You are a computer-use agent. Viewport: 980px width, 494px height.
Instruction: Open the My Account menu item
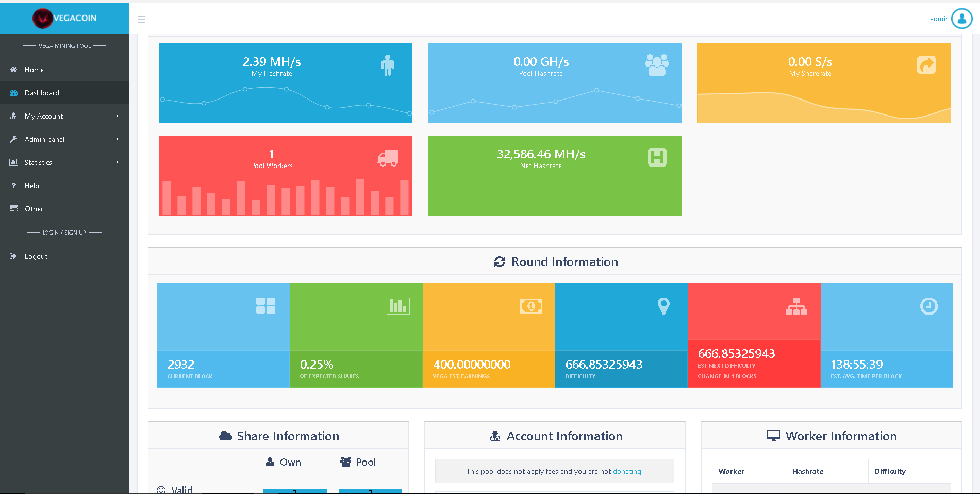(64, 116)
